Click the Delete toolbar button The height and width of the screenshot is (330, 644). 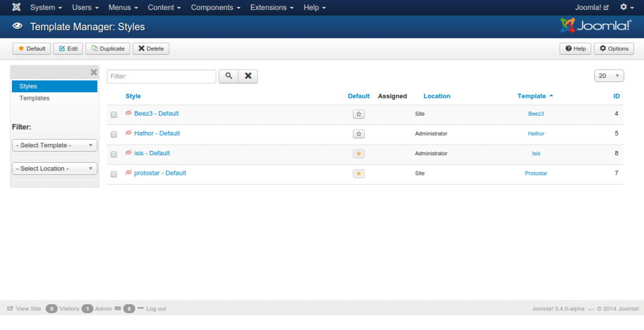(x=151, y=48)
